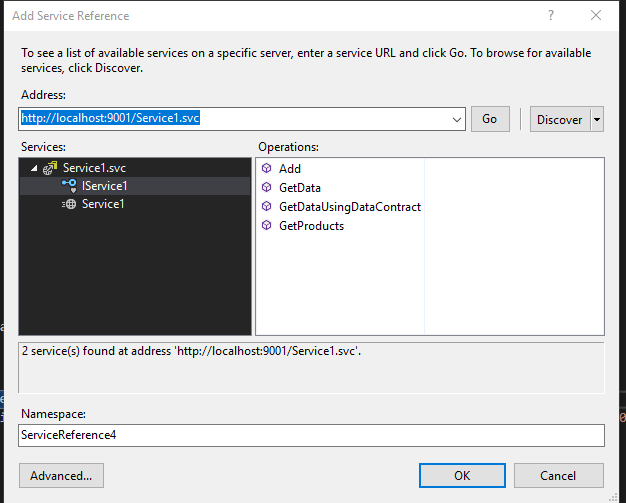Click the Go button
626x503 pixels.
tap(490, 119)
